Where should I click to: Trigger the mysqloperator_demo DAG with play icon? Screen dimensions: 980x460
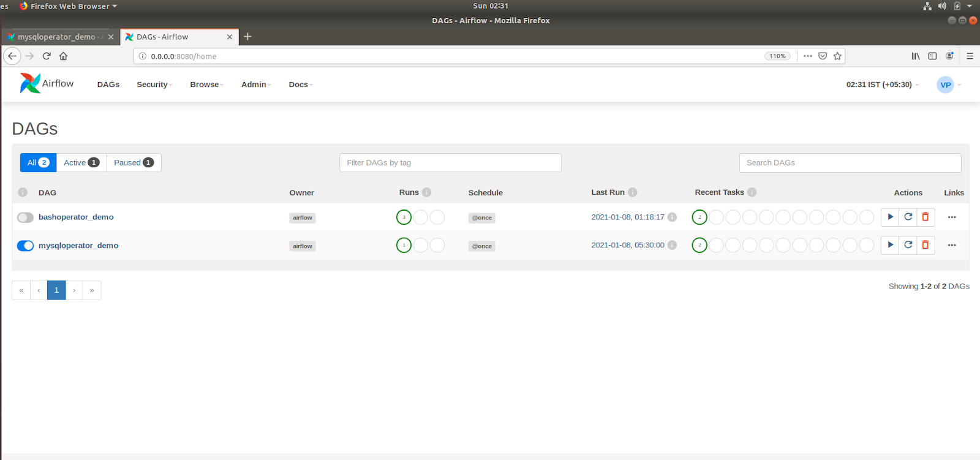coord(890,245)
